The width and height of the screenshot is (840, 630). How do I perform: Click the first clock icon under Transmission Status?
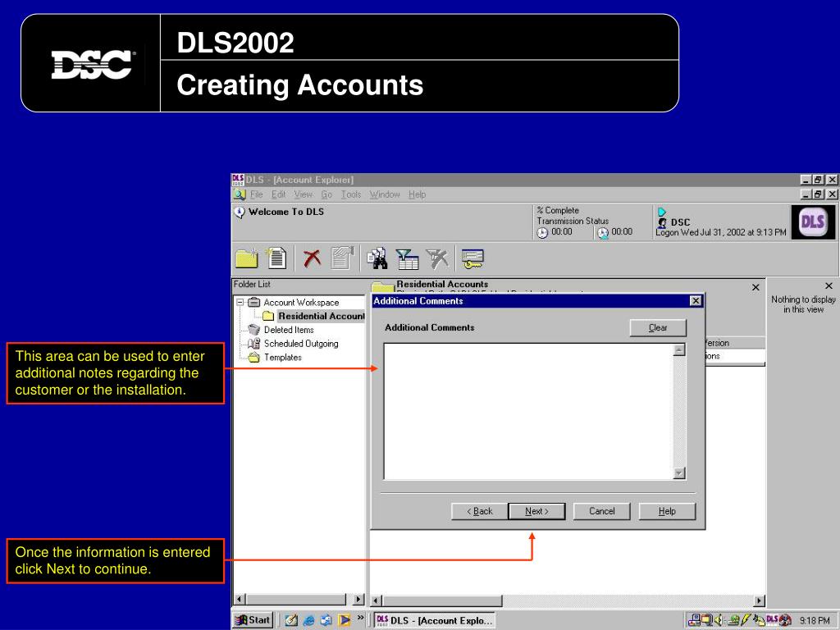click(x=543, y=232)
